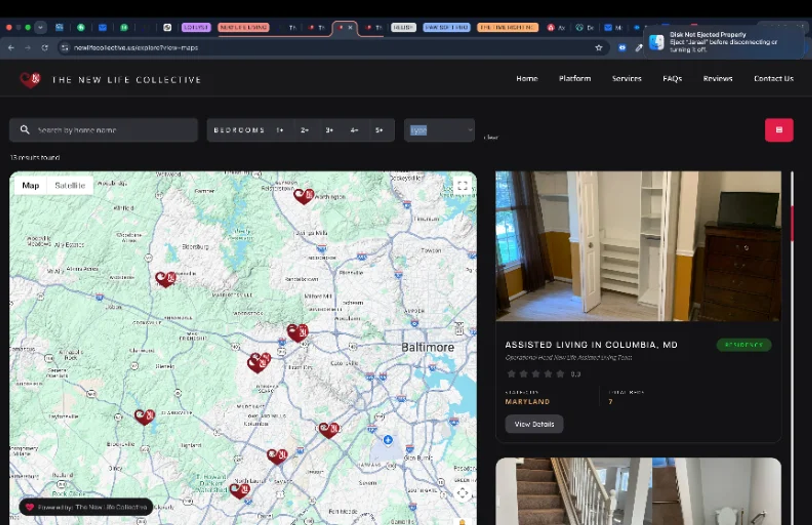The image size is (812, 525).
Task: Switch to list view with red button
Action: 779,130
